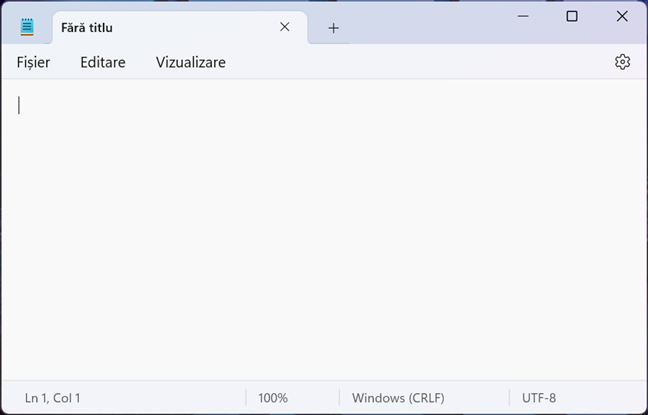Click the UTF-8 encoding indicator

point(541,398)
